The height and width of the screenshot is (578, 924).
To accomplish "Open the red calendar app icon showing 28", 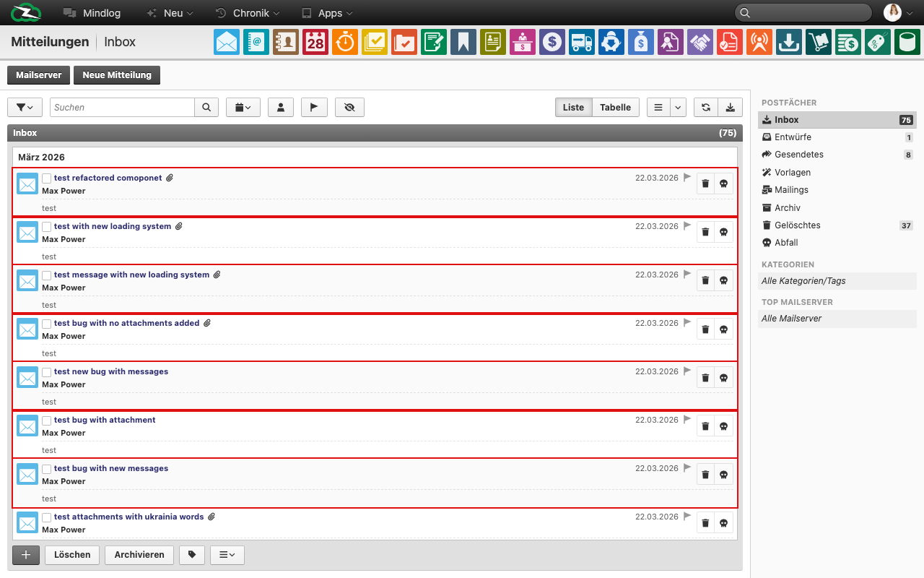I will pyautogui.click(x=315, y=42).
